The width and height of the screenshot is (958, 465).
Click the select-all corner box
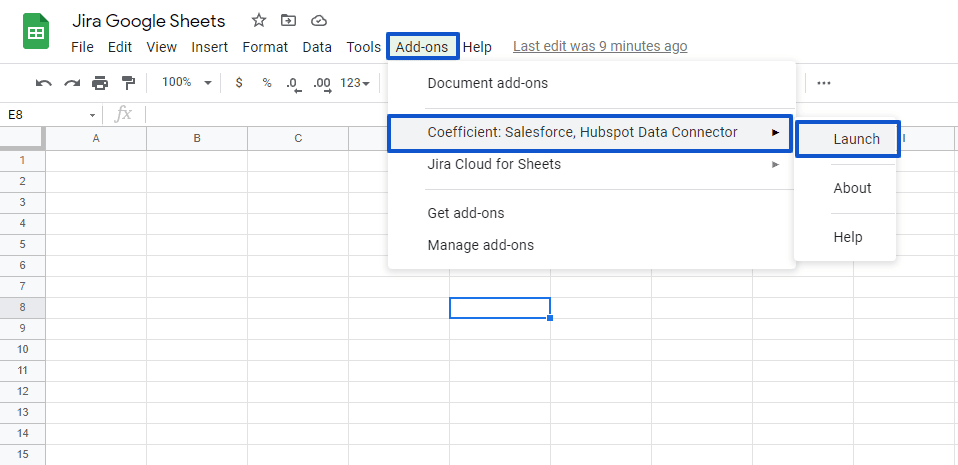coord(22,138)
